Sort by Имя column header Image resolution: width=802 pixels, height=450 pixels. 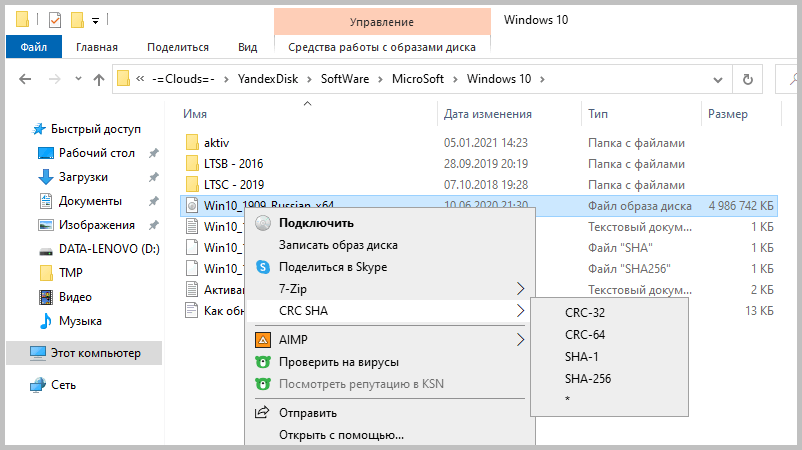click(195, 114)
